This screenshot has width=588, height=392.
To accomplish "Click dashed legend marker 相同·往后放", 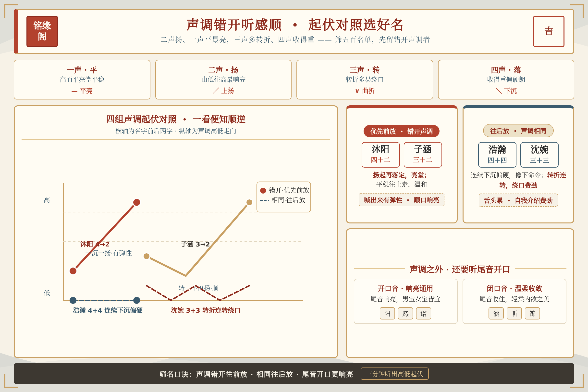I will tap(265, 200).
